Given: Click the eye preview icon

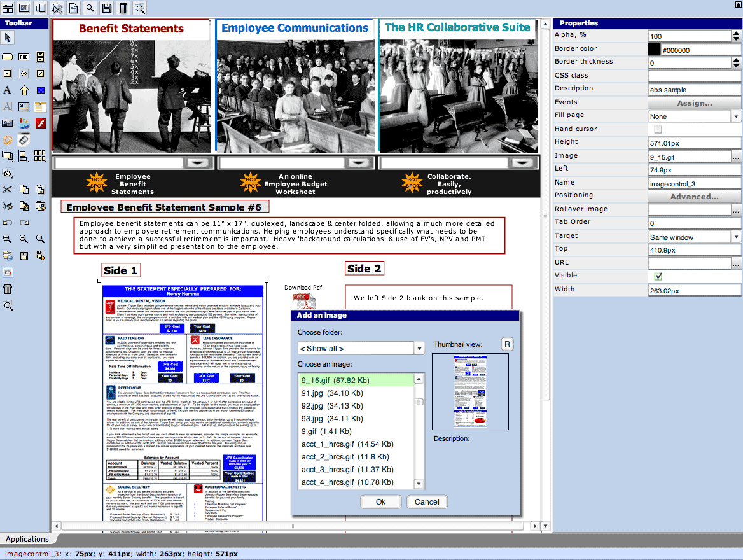Looking at the screenshot, I should (x=8, y=172).
